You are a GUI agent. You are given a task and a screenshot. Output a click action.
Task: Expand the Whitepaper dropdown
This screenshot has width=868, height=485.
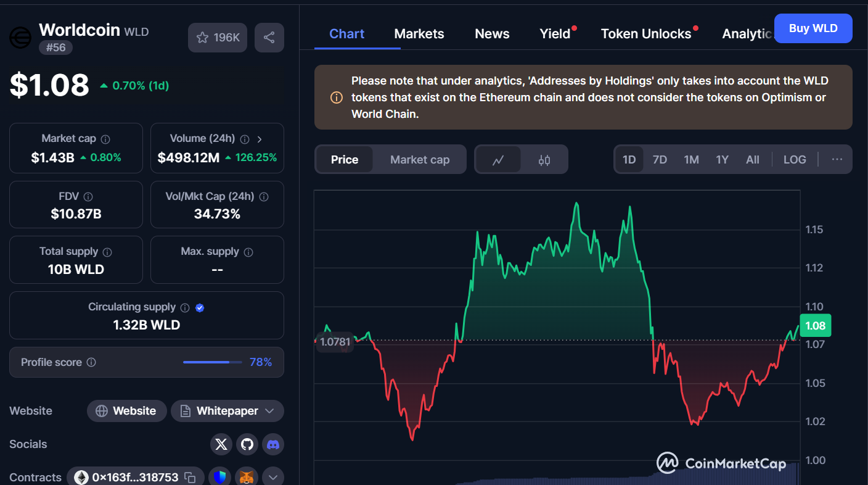click(x=269, y=411)
